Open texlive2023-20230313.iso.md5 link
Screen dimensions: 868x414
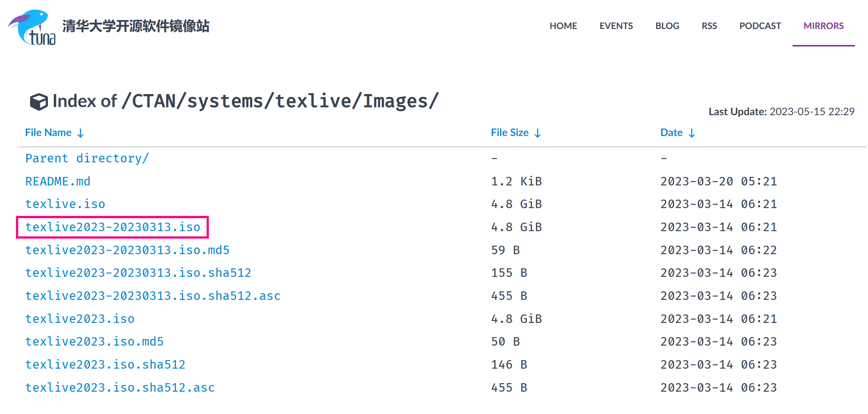pyautogui.click(x=127, y=250)
